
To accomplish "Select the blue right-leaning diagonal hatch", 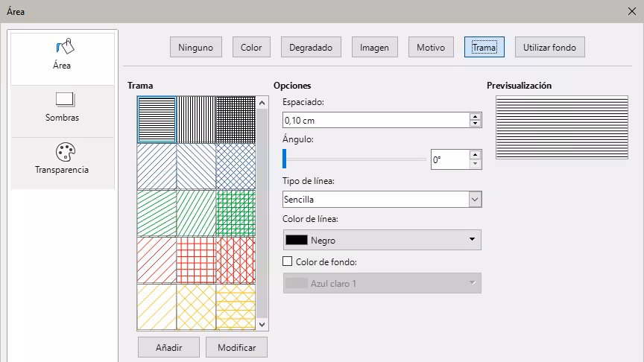I will [157, 167].
